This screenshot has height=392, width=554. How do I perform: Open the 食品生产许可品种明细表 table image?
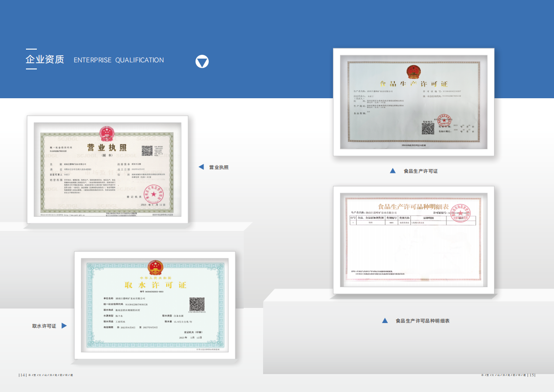414,240
